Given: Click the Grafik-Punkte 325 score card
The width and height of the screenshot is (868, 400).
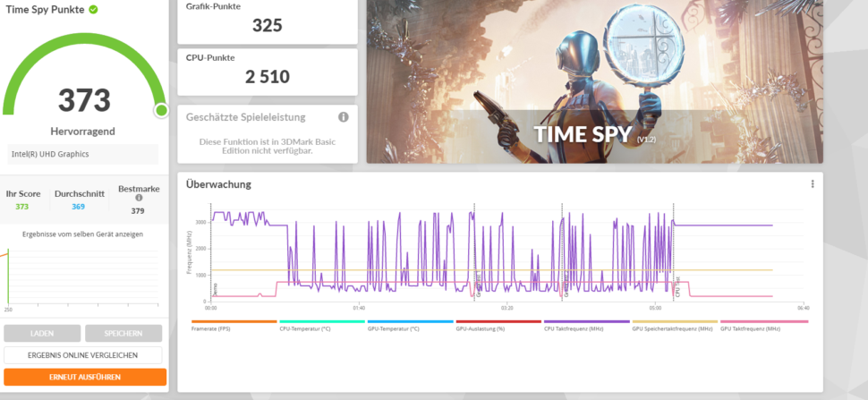Looking at the screenshot, I should click(268, 22).
